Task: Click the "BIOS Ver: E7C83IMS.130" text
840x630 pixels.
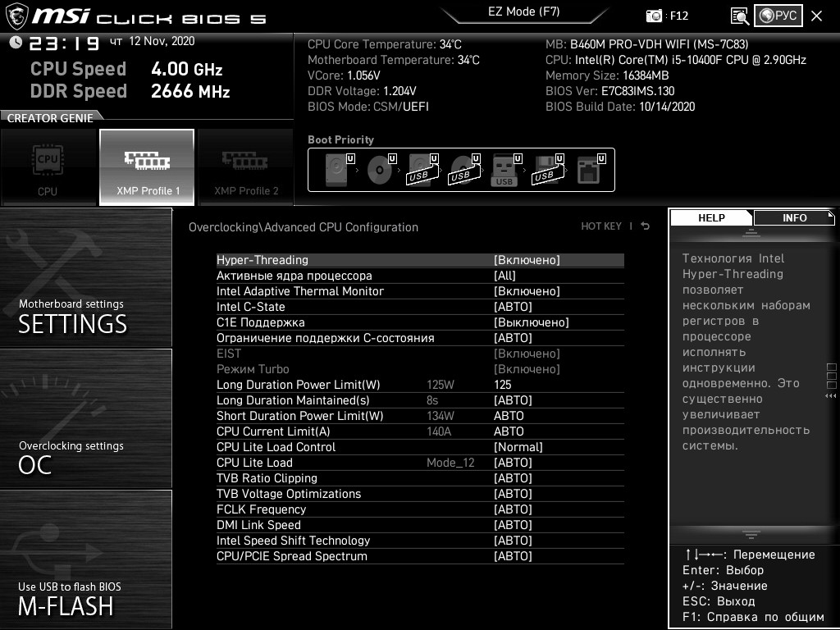Action: 609,90
